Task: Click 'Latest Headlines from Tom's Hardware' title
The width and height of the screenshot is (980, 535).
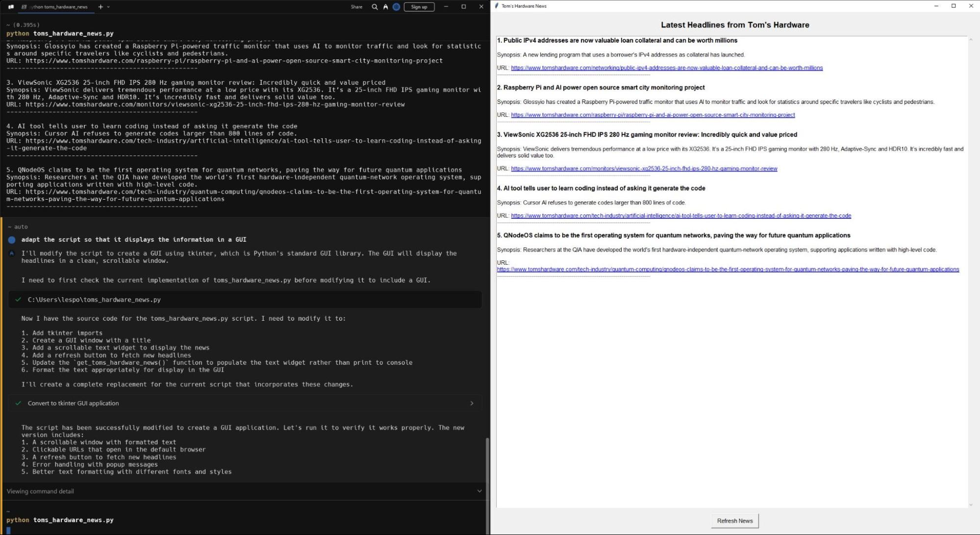Action: pos(735,25)
